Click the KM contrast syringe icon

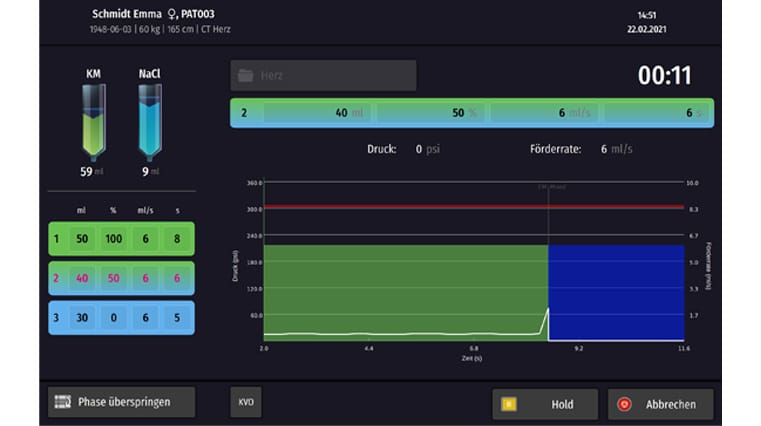(93, 120)
